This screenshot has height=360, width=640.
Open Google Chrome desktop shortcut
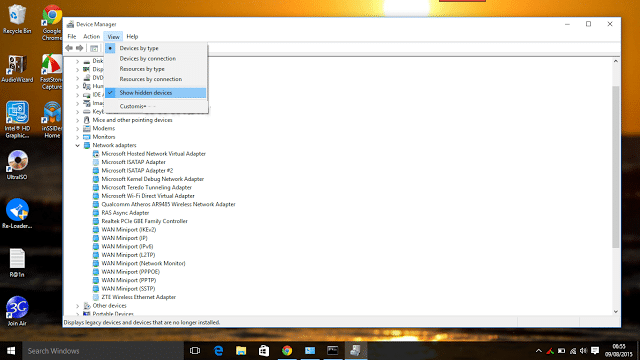click(x=52, y=22)
